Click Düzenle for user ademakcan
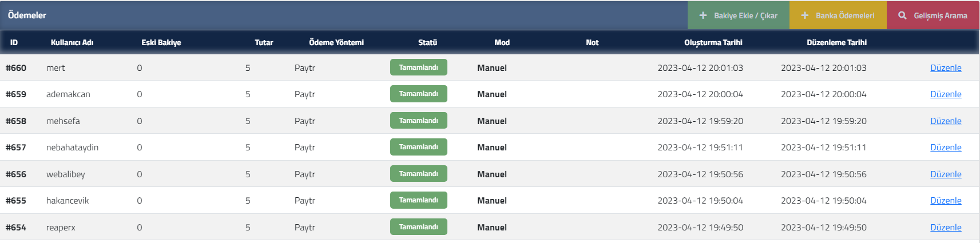980x243 pixels. (946, 94)
